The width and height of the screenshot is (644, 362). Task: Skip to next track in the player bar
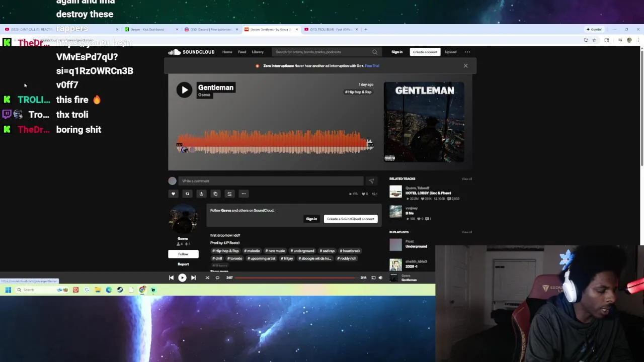point(193,278)
